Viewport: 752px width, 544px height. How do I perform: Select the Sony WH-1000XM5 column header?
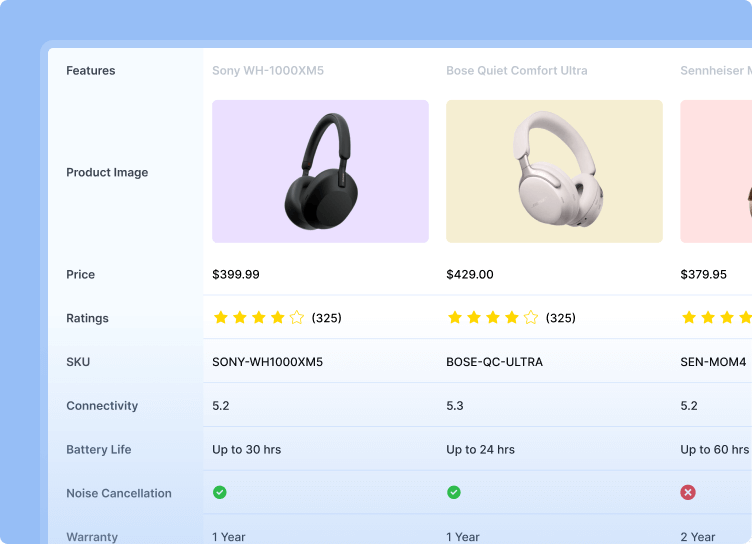coord(268,71)
